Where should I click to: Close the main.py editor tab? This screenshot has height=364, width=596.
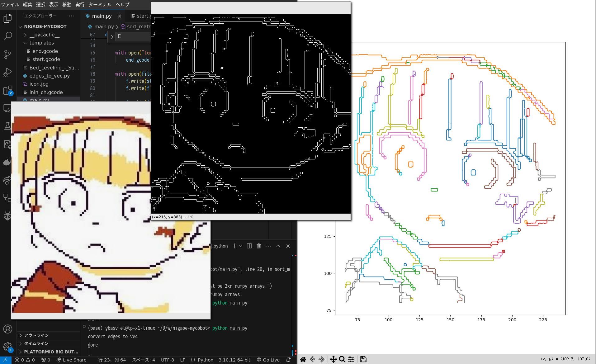[120, 16]
